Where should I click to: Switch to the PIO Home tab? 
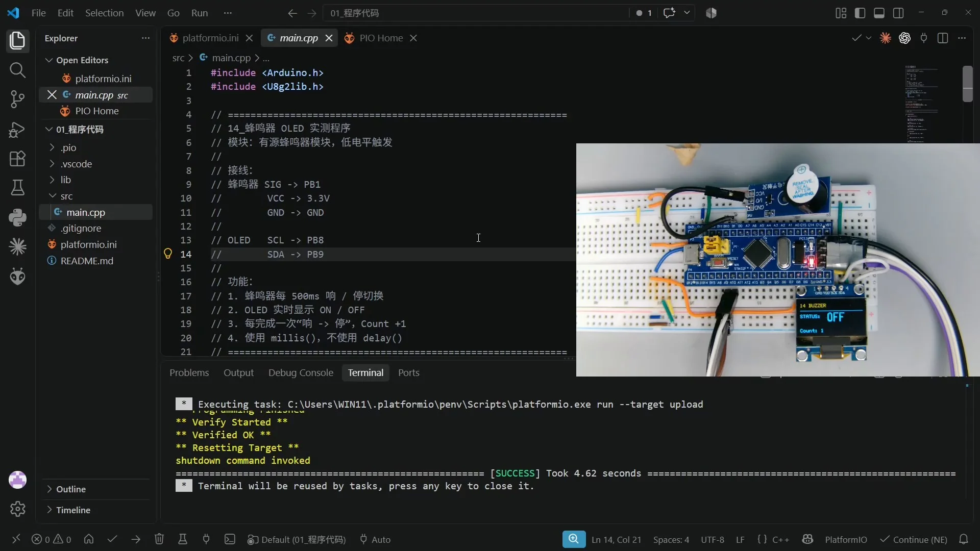pos(381,38)
